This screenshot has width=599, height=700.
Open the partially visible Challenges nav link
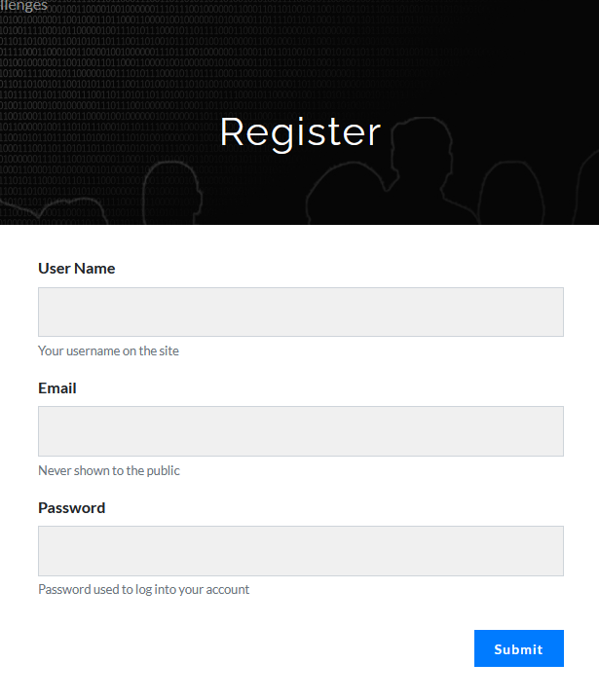[x=23, y=6]
